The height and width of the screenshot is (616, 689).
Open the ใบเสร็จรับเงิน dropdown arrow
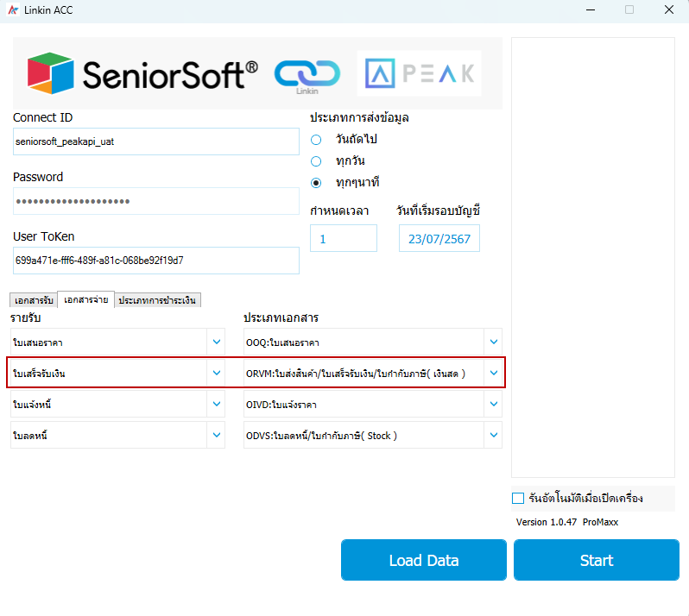(217, 374)
